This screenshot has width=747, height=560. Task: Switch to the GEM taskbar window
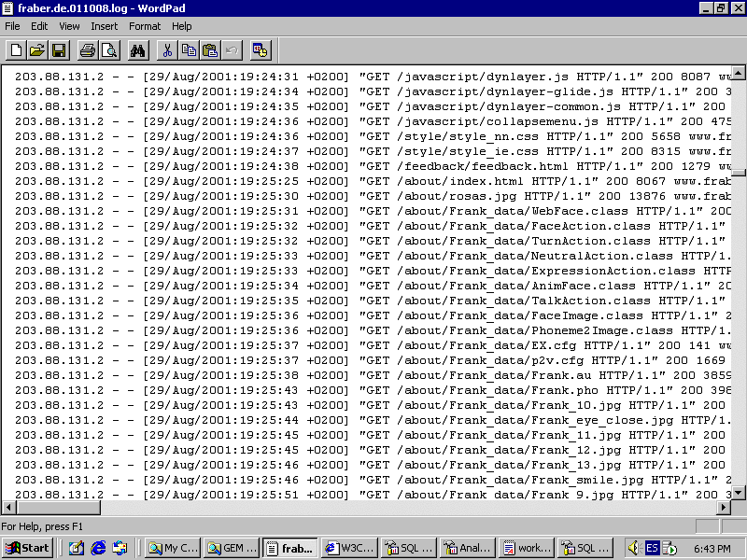(231, 548)
